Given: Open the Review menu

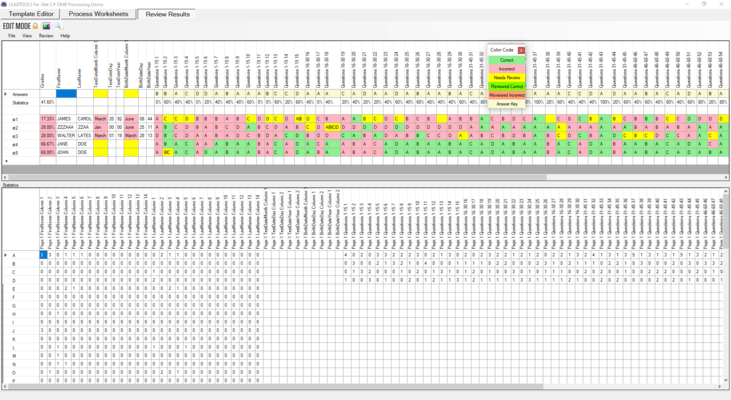Looking at the screenshot, I should (x=46, y=36).
